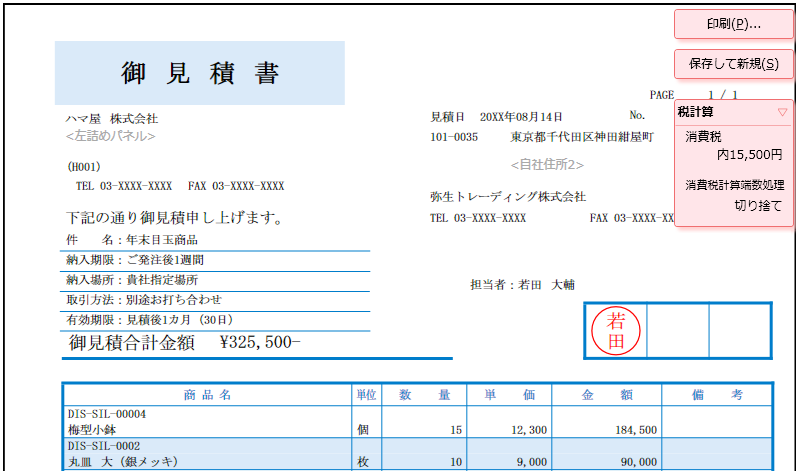Click the <左詰めパネル> placeholder
The height and width of the screenshot is (471, 798).
pos(110,135)
